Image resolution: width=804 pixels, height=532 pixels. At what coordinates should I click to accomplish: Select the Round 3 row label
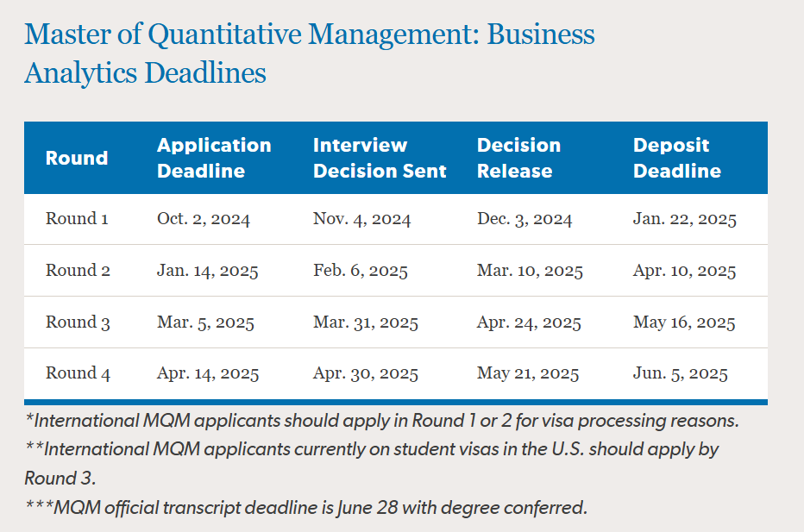[78, 322]
